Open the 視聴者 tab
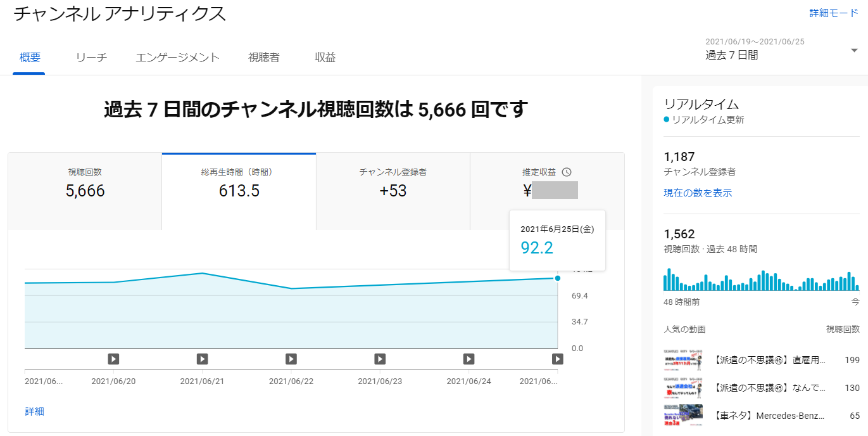Screen dimensions: 868x436 click(x=263, y=58)
